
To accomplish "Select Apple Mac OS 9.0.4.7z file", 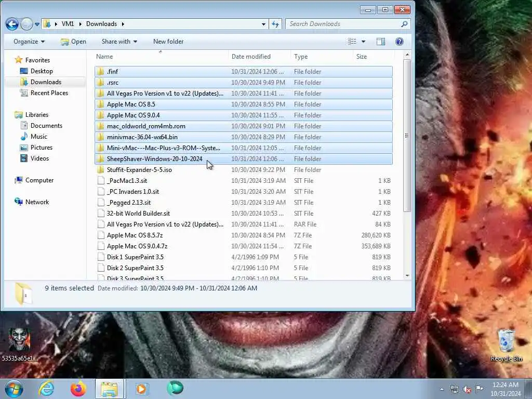I will (x=244, y=246).
